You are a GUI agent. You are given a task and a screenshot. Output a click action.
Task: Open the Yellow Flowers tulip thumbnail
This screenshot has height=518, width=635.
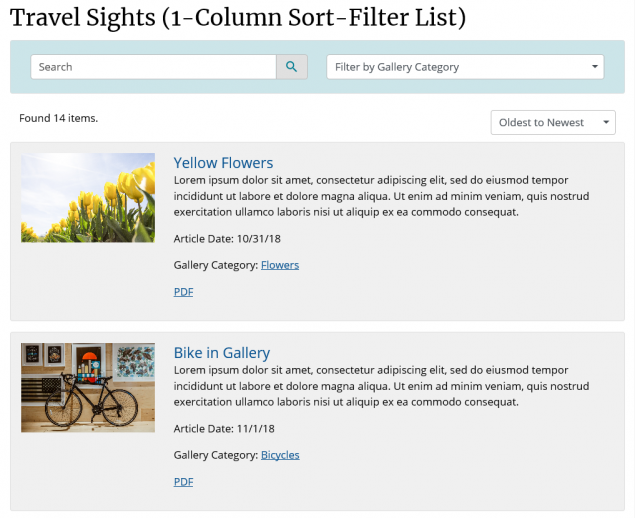pos(88,197)
